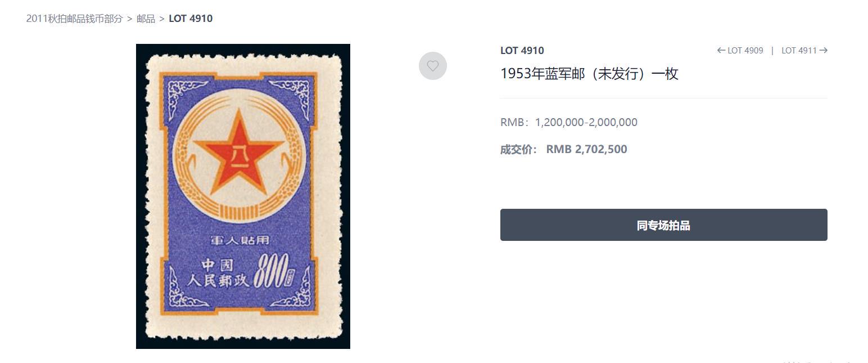Navigate to 邮品 breadcrumb category

coord(146,19)
